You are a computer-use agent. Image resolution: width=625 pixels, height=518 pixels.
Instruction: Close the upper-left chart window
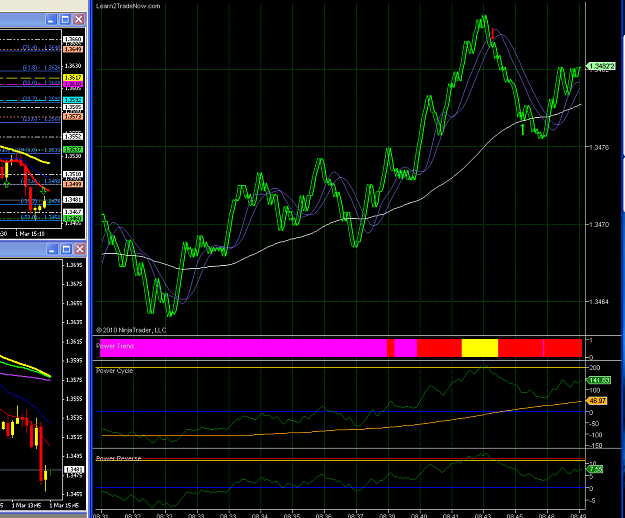(x=79, y=20)
